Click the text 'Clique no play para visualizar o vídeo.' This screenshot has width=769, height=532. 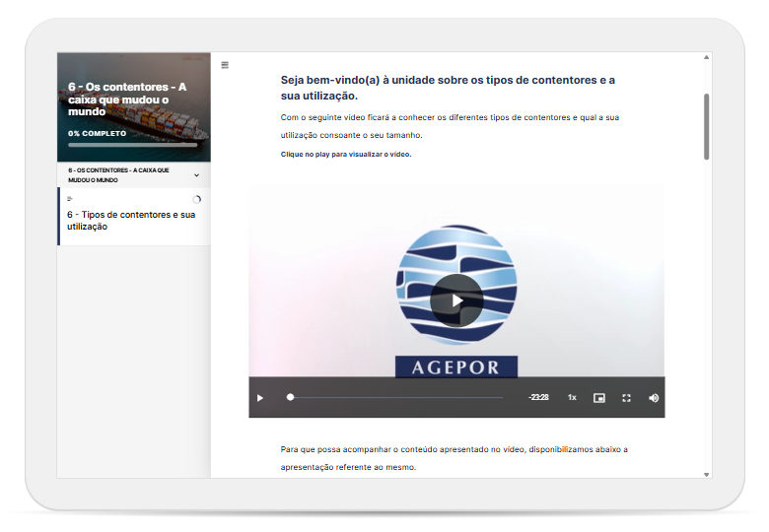click(x=346, y=155)
